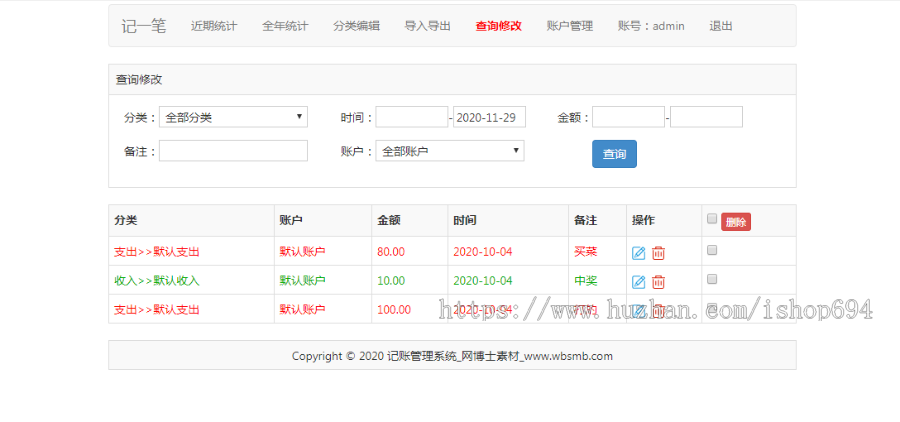Edit the 中奖 income record
Viewport: 900px width, 422px height.
tap(638, 281)
